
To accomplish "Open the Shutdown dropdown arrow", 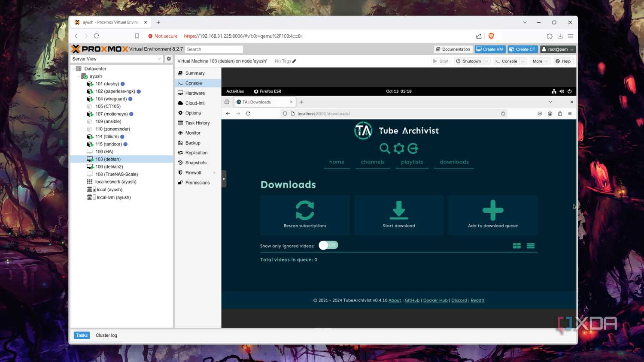I will [x=486, y=61].
